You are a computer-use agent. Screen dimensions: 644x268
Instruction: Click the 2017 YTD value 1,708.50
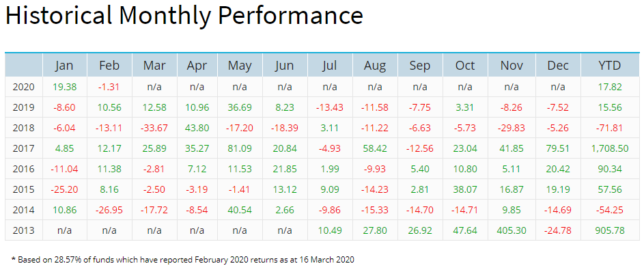click(x=609, y=148)
